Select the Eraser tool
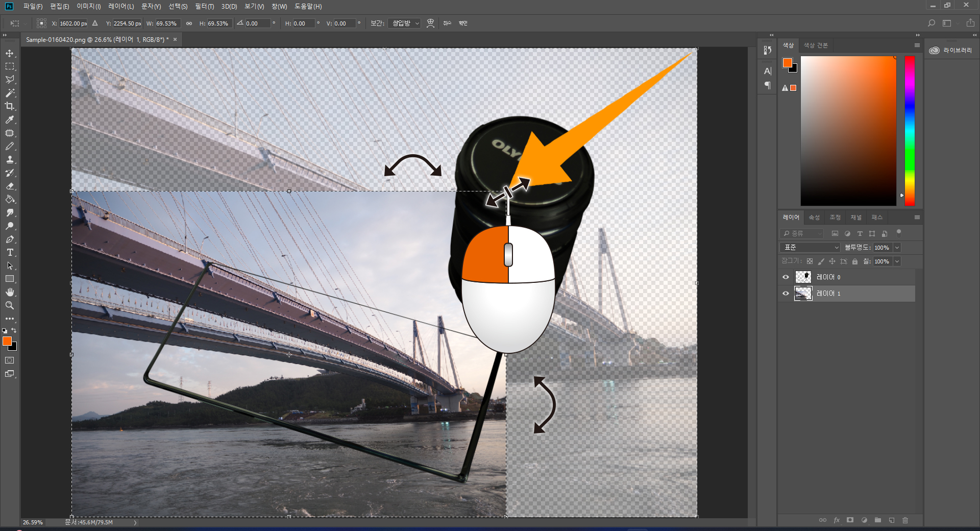This screenshot has height=531, width=980. [10, 186]
